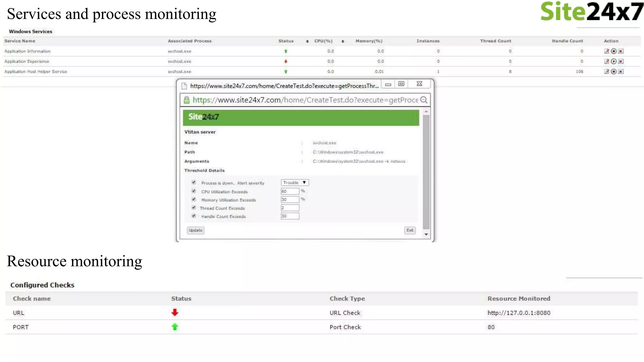This screenshot has height=362, width=644.
Task: Click the Exit button
Action: point(410,230)
